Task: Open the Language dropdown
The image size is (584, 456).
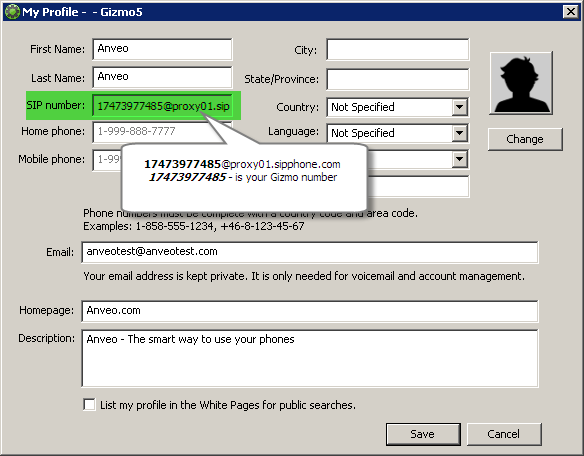Action: coord(460,133)
